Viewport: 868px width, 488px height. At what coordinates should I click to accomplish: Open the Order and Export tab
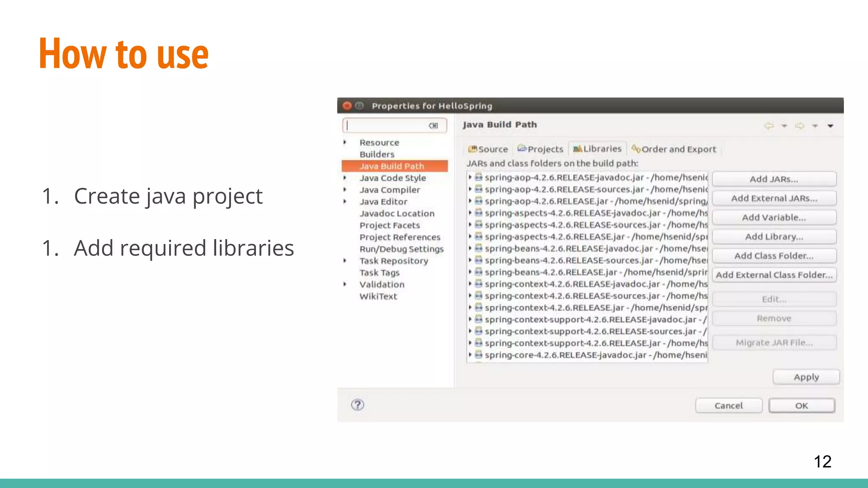[x=673, y=149]
